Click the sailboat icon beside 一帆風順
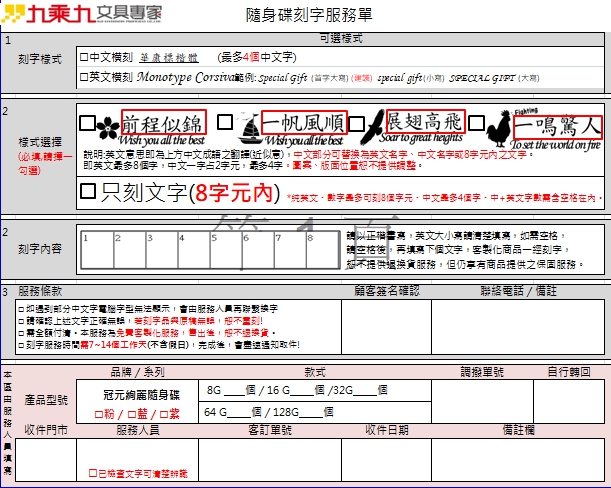Viewport: 611px width, 488px height. [249, 127]
